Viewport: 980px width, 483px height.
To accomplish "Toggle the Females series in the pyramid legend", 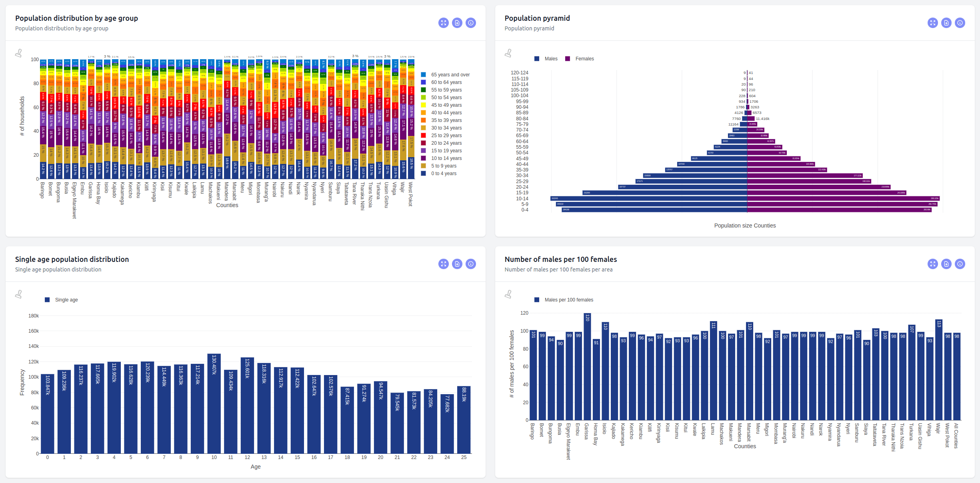I will tap(579, 59).
